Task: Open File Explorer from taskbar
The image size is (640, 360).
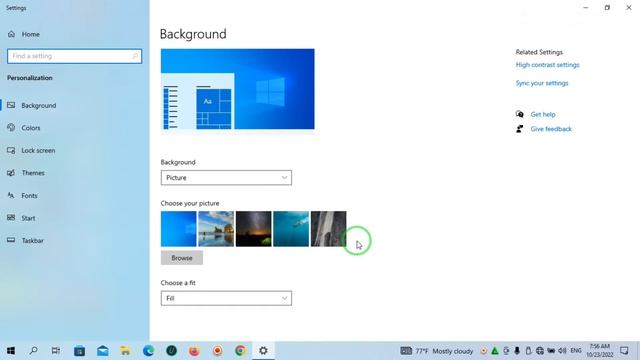Action: [x=125, y=351]
